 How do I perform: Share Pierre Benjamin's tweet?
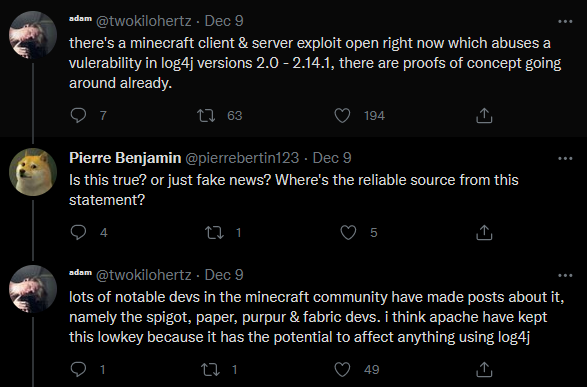tap(484, 232)
